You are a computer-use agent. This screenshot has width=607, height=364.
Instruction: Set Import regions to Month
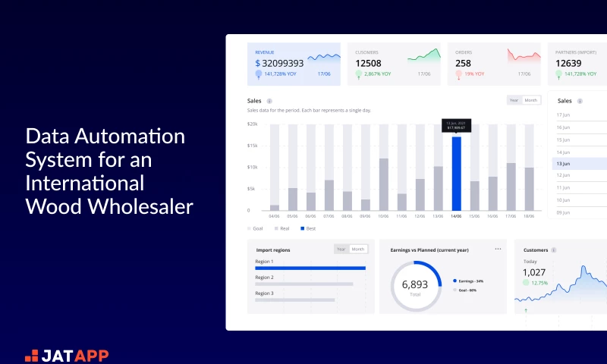tap(358, 249)
